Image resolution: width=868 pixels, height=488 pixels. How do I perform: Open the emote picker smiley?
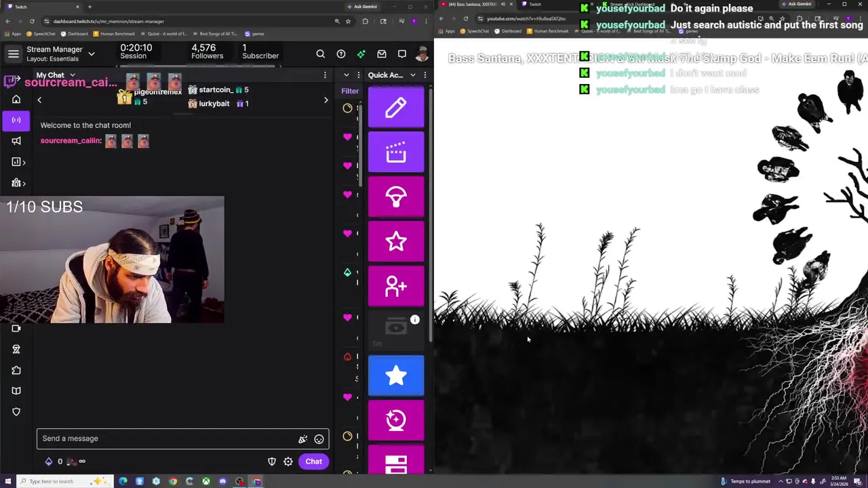319,439
